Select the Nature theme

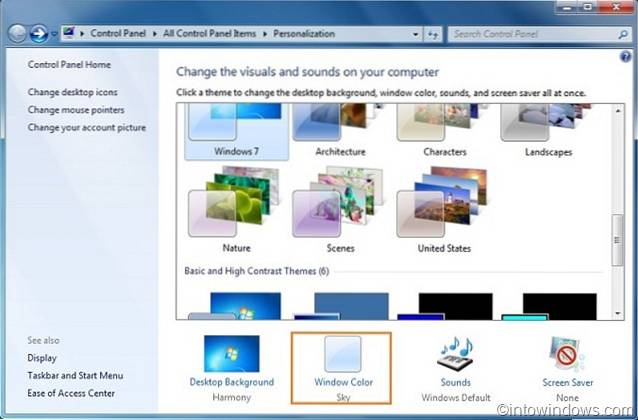[x=236, y=209]
